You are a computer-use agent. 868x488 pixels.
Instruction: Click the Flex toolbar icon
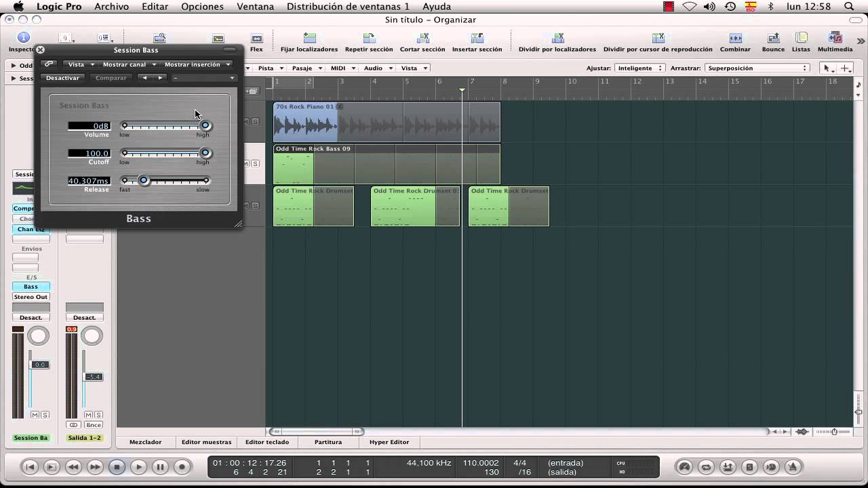pos(256,39)
